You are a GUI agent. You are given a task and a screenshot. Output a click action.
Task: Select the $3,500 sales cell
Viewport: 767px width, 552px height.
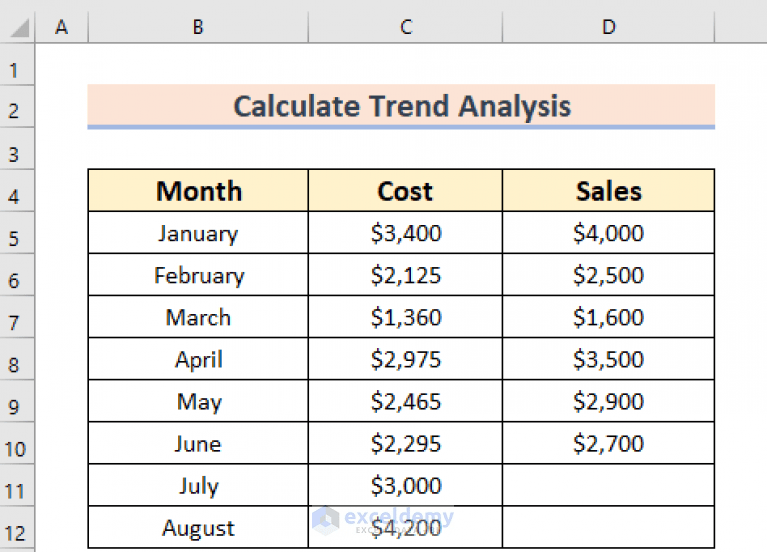(609, 359)
